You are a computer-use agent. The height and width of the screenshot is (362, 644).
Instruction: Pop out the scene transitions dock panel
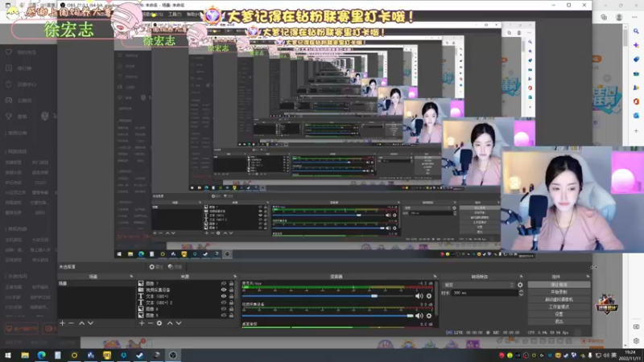(521, 277)
